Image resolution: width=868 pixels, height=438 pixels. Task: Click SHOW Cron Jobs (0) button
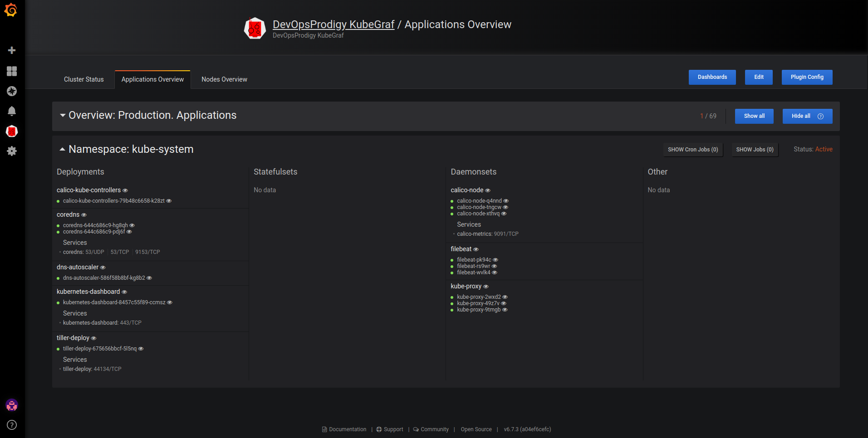click(x=693, y=150)
